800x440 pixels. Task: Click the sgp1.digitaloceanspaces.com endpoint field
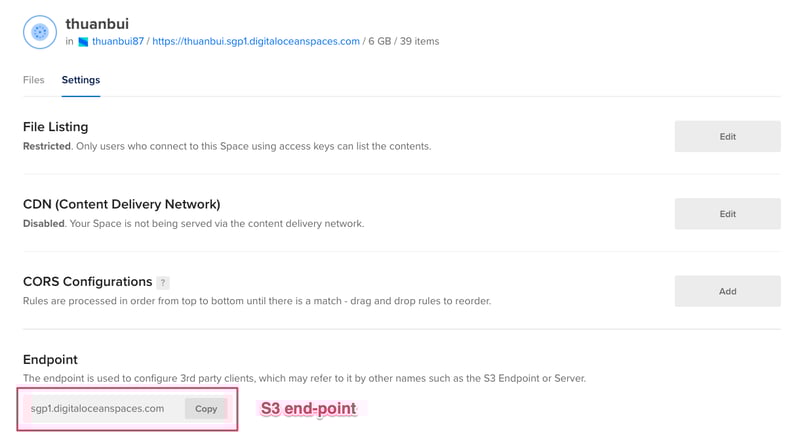click(98, 409)
